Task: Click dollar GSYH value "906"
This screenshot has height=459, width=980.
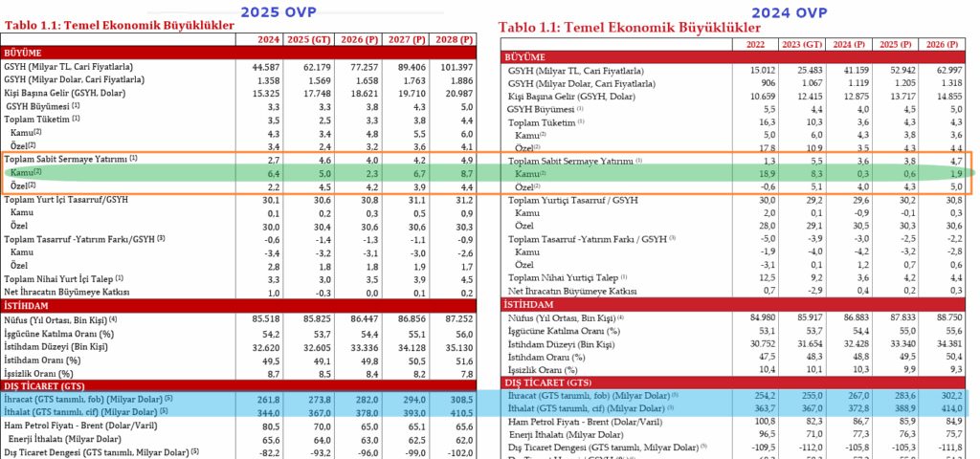Action: click(x=768, y=84)
